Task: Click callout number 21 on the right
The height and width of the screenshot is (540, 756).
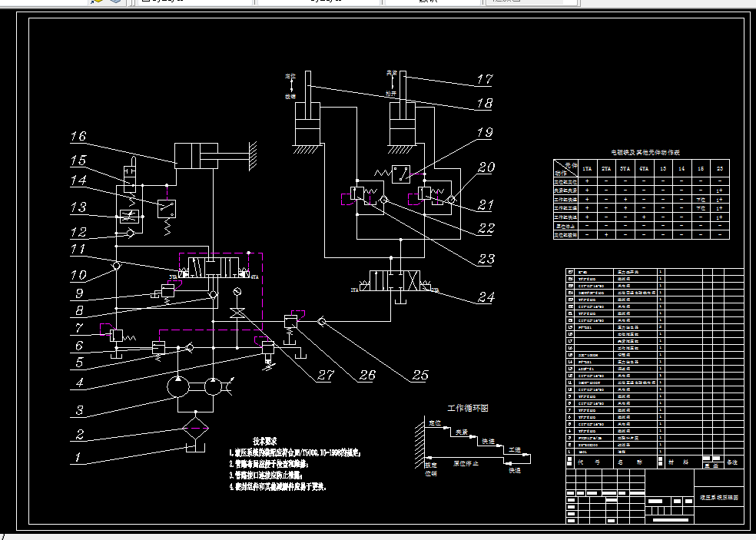Action: (486, 205)
